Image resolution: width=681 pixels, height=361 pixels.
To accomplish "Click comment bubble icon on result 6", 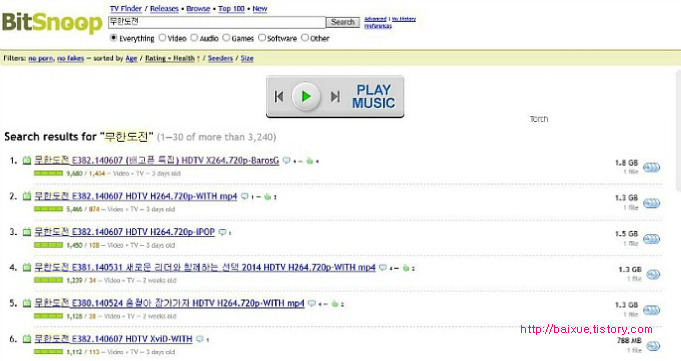I will (x=200, y=339).
